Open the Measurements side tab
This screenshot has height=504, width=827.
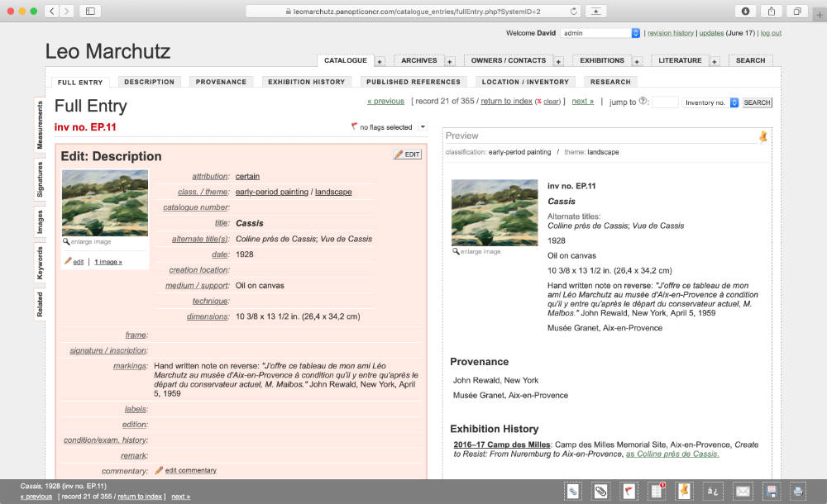point(40,126)
